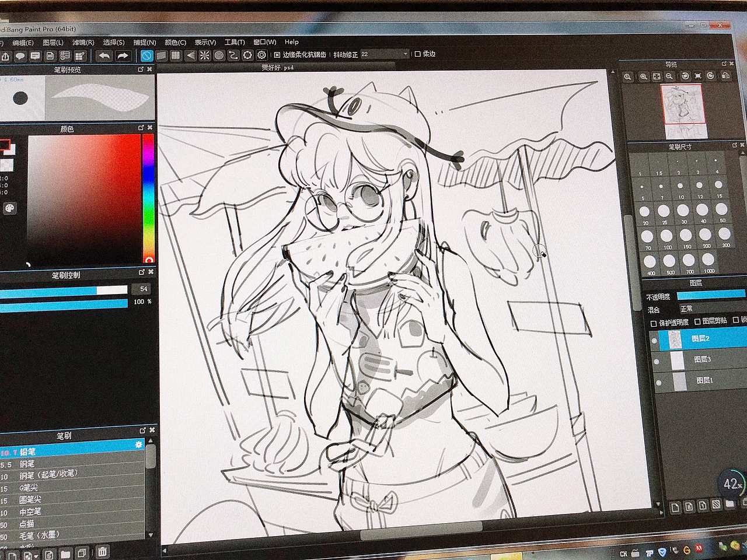
Task: Click the rotate left icon in the navigator
Action: click(x=685, y=76)
